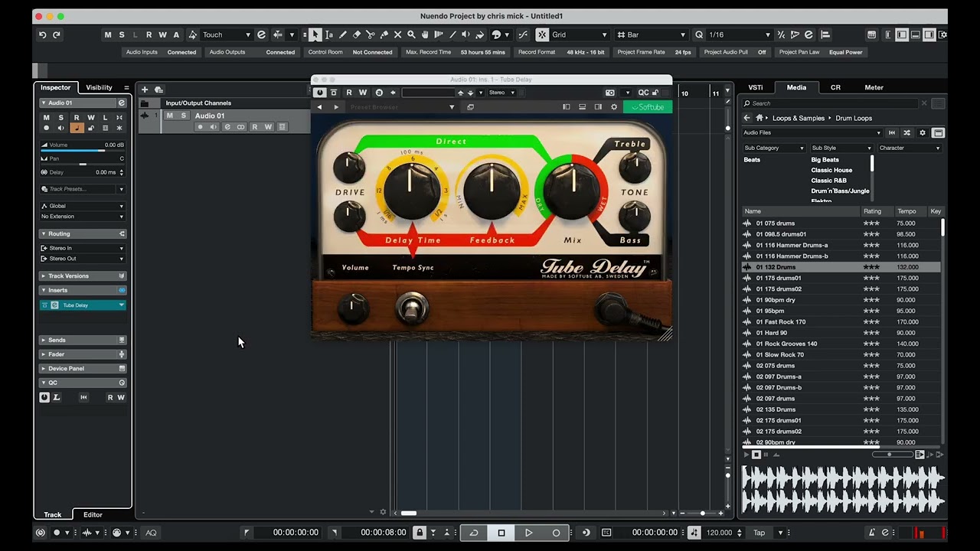This screenshot has width=980, height=551.
Task: Mute the Audio 01 track in track list
Action: point(170,116)
